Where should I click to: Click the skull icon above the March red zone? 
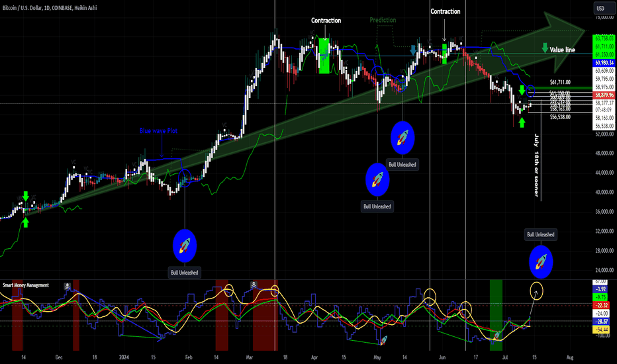[x=254, y=284]
